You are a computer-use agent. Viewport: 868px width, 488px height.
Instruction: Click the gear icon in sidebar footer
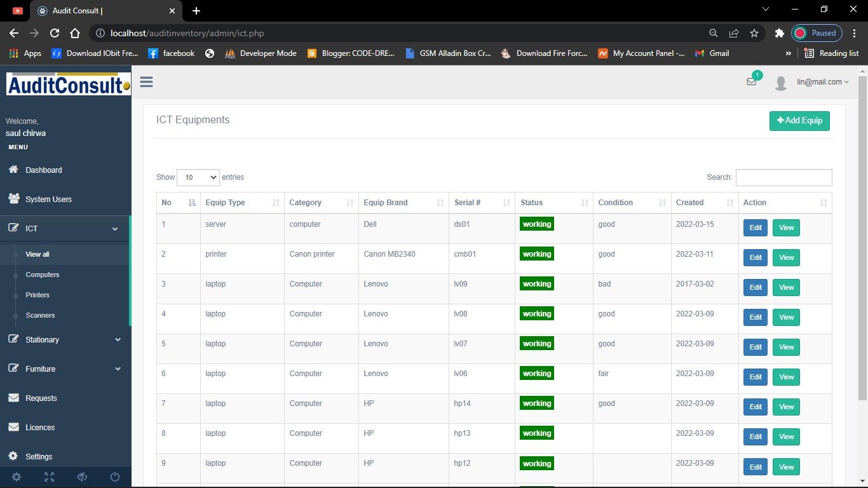point(17,477)
